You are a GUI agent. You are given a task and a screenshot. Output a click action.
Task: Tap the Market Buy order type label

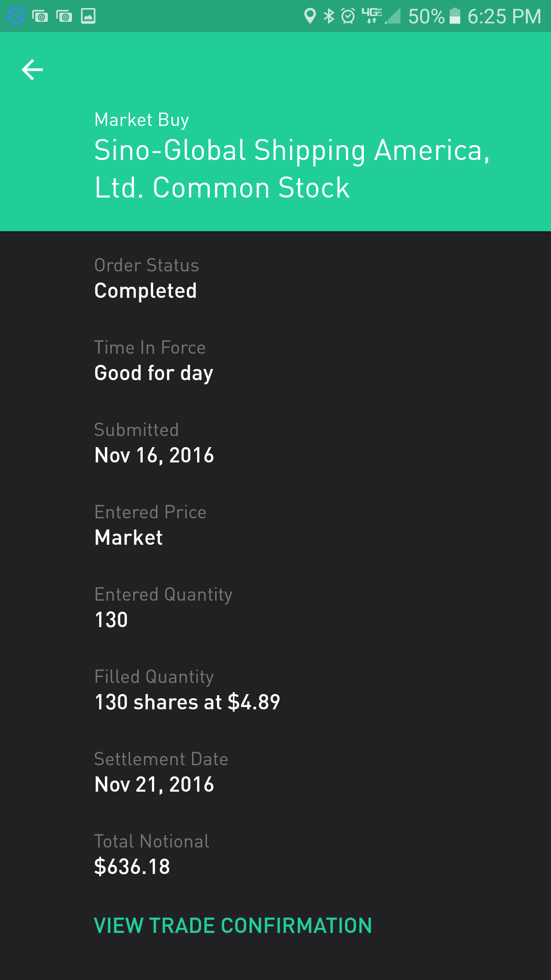142,120
